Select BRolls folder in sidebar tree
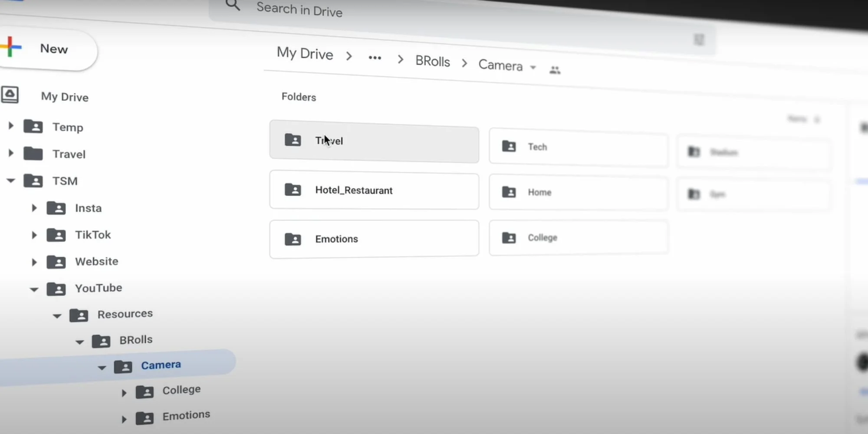The image size is (868, 434). point(136,340)
